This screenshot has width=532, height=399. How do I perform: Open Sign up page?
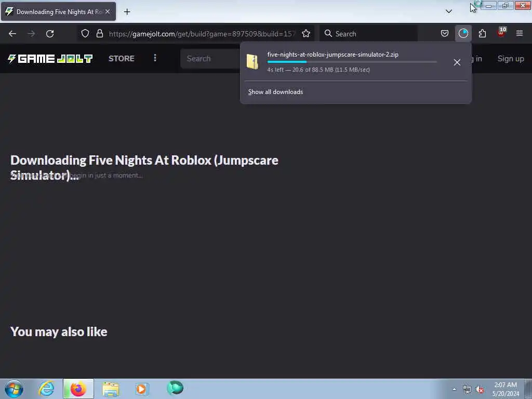click(x=511, y=59)
